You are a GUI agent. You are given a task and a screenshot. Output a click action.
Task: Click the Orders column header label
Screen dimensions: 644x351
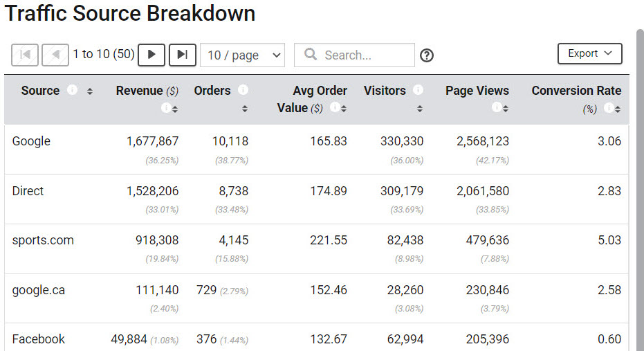tap(212, 91)
